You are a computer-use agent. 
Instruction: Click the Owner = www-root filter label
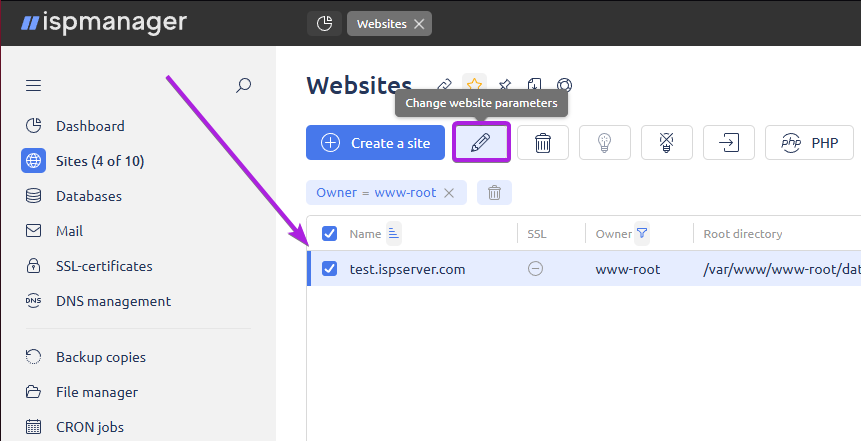click(x=376, y=193)
